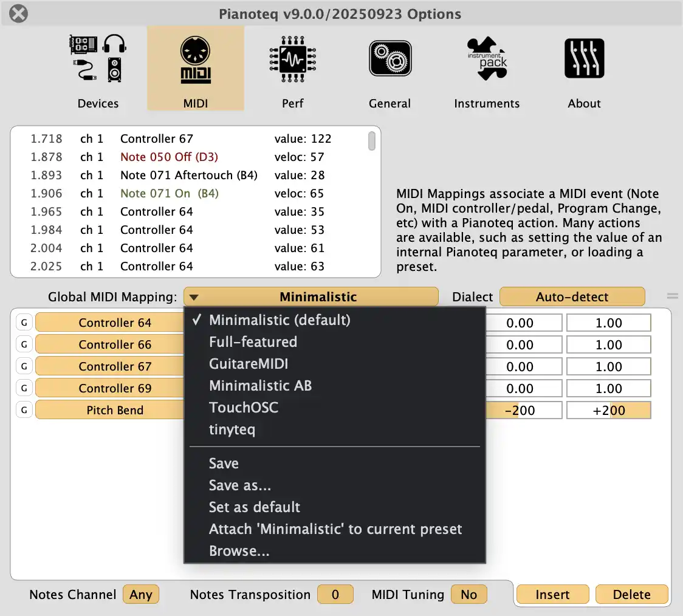Open the About sliders icon
This screenshot has height=616, width=683.
tap(584, 59)
